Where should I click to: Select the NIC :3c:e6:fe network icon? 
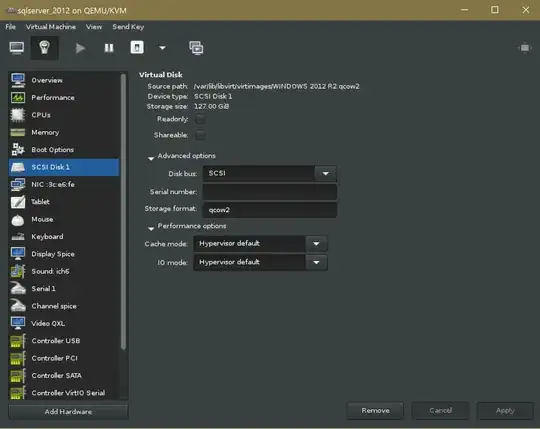(x=18, y=184)
